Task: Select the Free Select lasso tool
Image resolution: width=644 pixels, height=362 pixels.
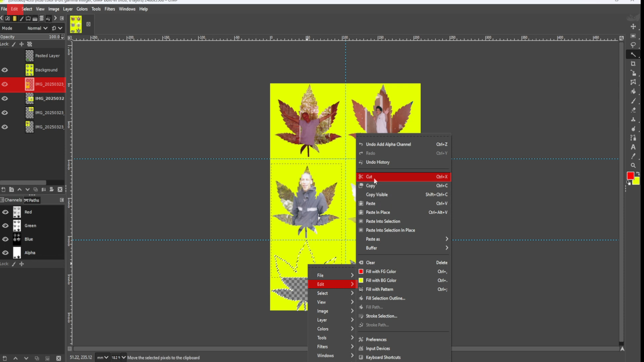Action: [633, 45]
